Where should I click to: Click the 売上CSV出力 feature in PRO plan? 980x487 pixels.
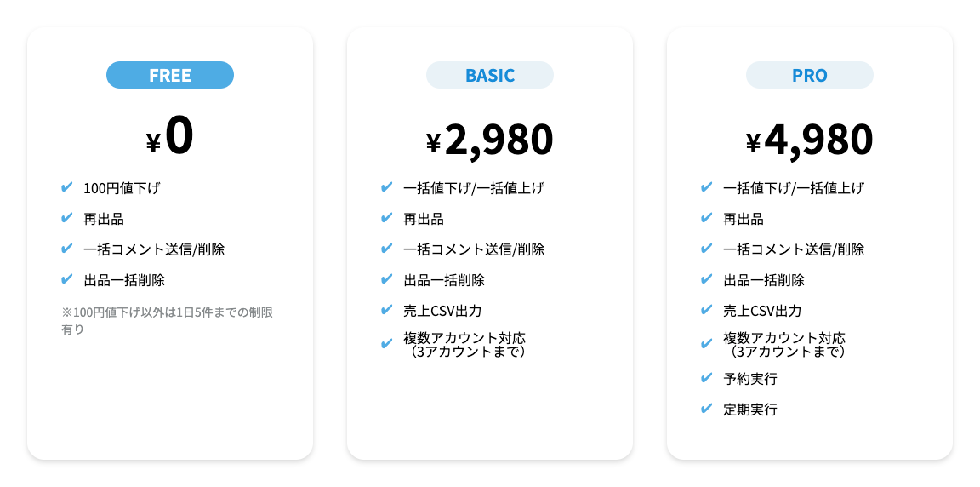pos(762,311)
